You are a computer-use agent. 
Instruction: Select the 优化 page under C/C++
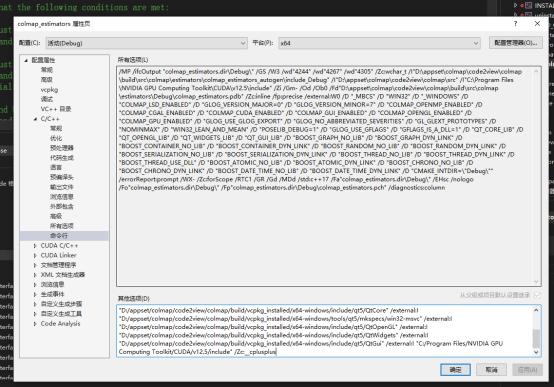click(x=56, y=138)
